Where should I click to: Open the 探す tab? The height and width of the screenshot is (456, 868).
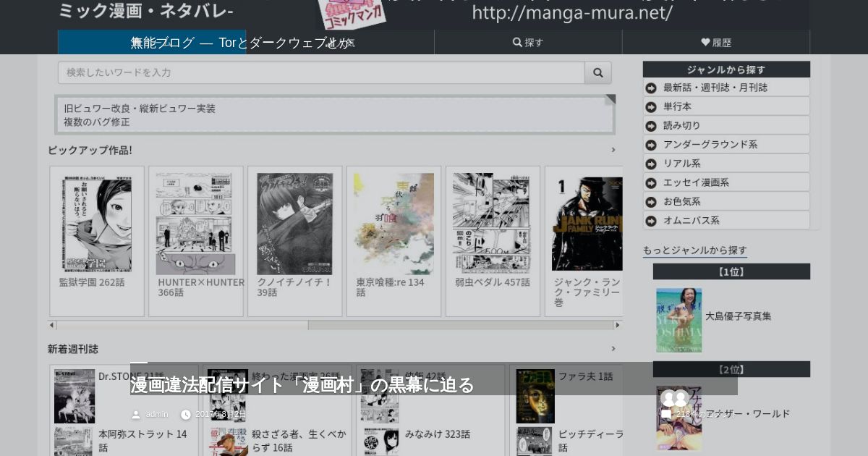[528, 42]
